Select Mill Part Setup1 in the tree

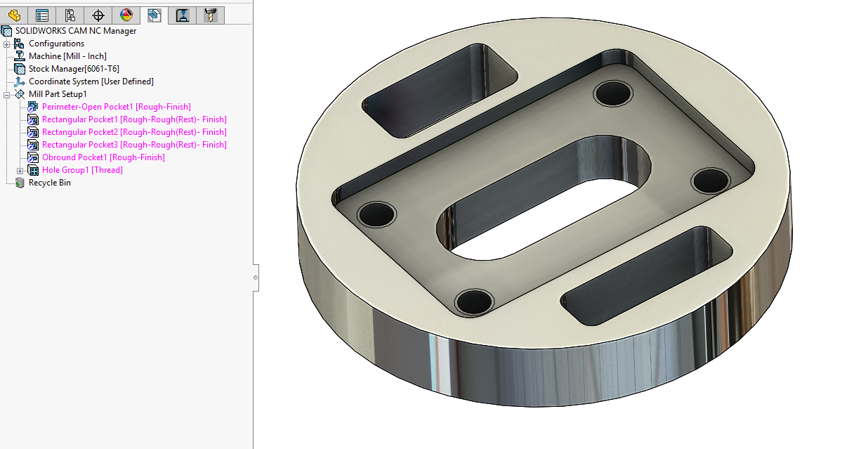[x=58, y=94]
